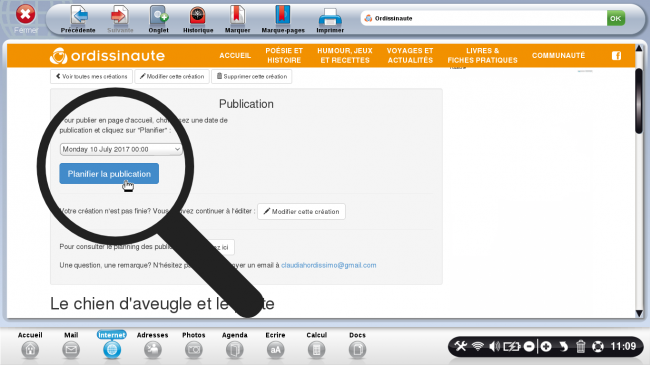The height and width of the screenshot is (365, 650).
Task: Click Supprimer cette création button
Action: pyautogui.click(x=252, y=76)
